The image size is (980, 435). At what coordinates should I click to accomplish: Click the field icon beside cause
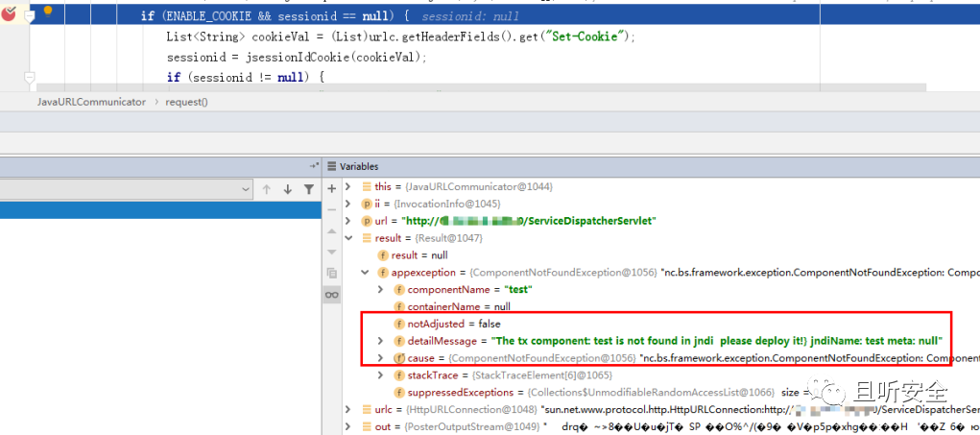(x=398, y=358)
